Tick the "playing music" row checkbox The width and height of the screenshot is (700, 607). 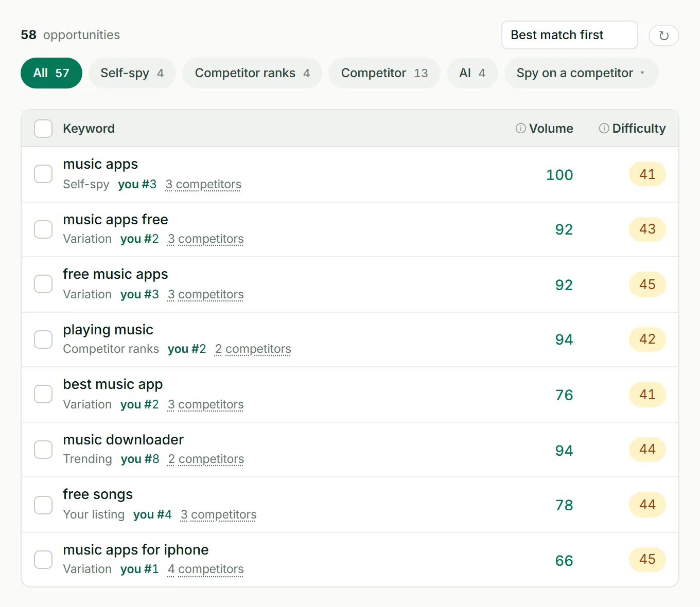pyautogui.click(x=43, y=340)
